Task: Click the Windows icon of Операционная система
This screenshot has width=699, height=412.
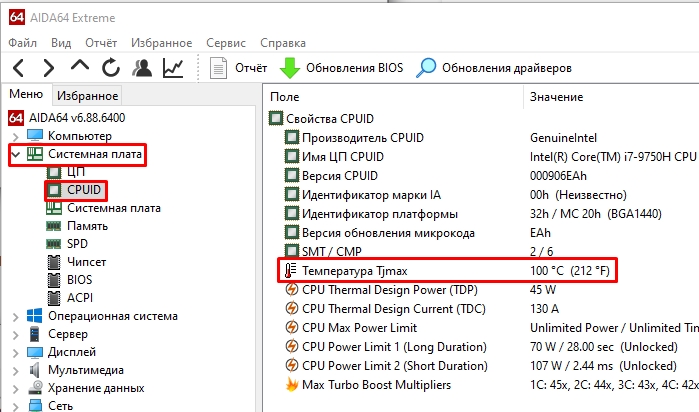Action: click(35, 316)
